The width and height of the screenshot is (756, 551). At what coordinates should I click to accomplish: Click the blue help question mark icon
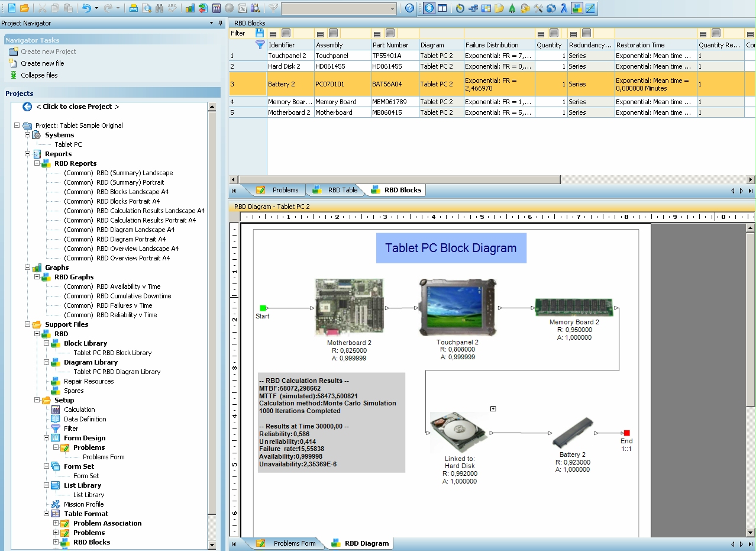click(409, 8)
